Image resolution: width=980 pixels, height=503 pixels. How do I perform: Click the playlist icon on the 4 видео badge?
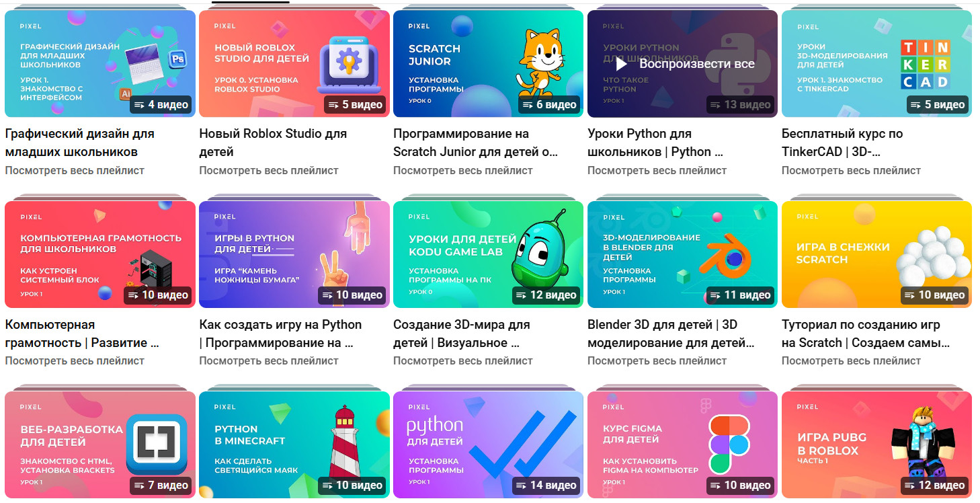pos(140,105)
